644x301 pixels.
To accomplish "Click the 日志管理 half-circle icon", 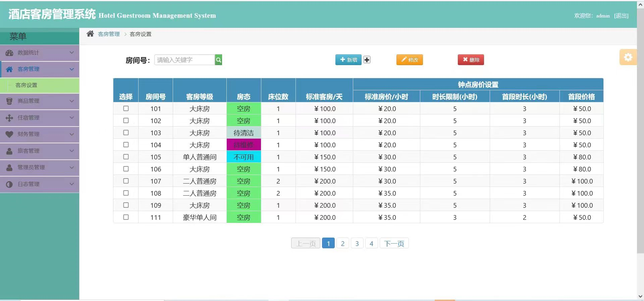I will (9, 184).
